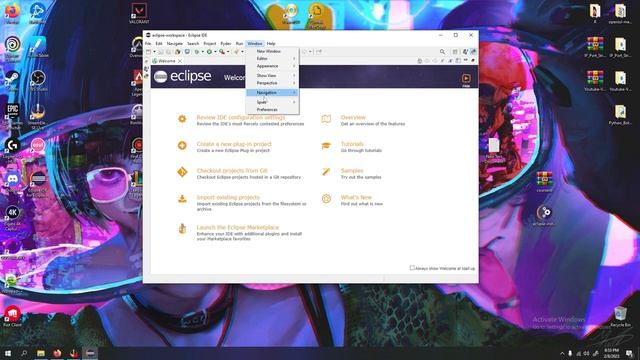
Task: Open the Perspective submenu
Action: tap(272, 83)
